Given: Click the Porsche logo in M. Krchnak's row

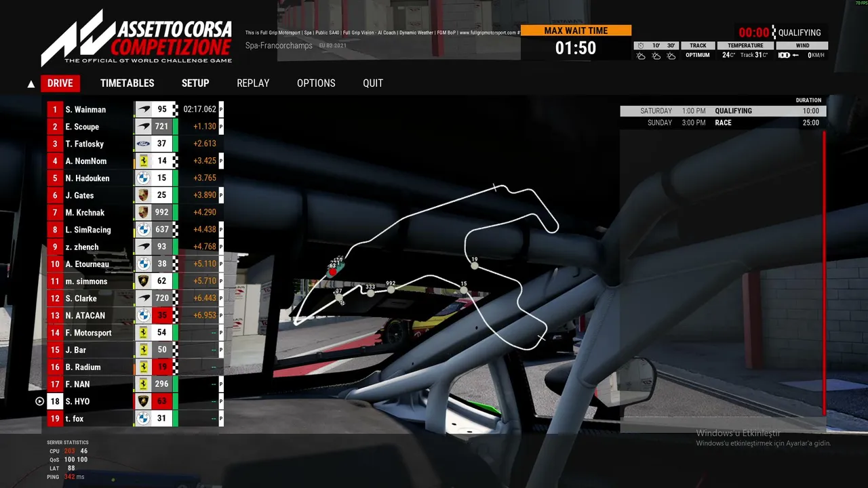Looking at the screenshot, I should (x=144, y=212).
